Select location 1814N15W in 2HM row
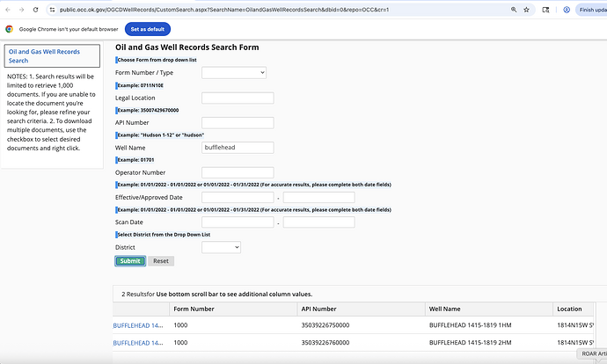The height and width of the screenshot is (364, 607). pos(575,342)
